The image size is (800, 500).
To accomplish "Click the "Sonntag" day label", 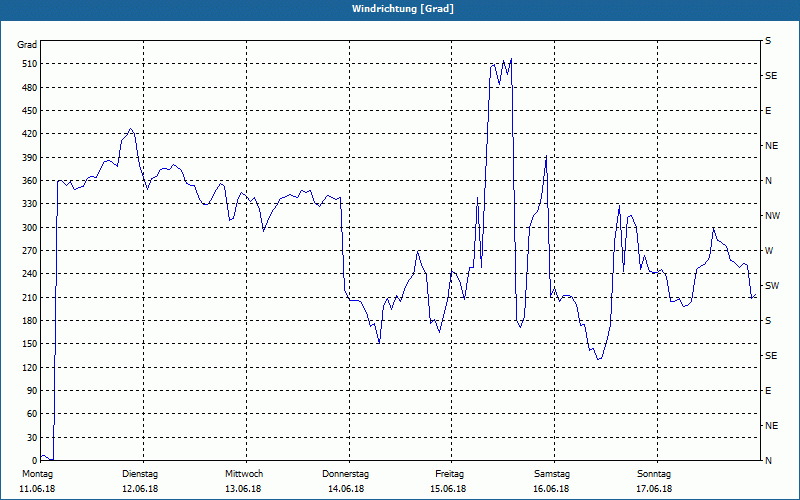I will click(654, 474).
